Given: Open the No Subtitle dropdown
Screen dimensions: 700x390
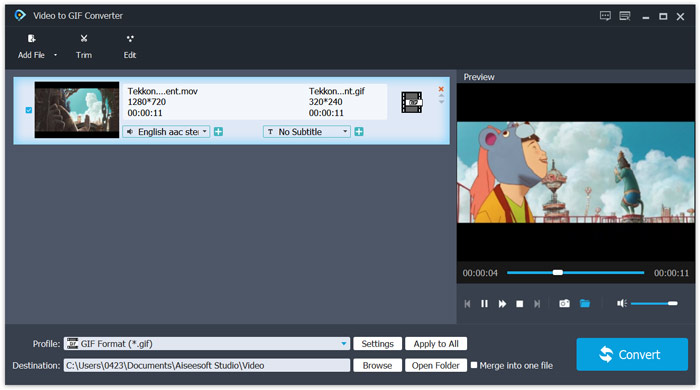Looking at the screenshot, I should [x=307, y=132].
